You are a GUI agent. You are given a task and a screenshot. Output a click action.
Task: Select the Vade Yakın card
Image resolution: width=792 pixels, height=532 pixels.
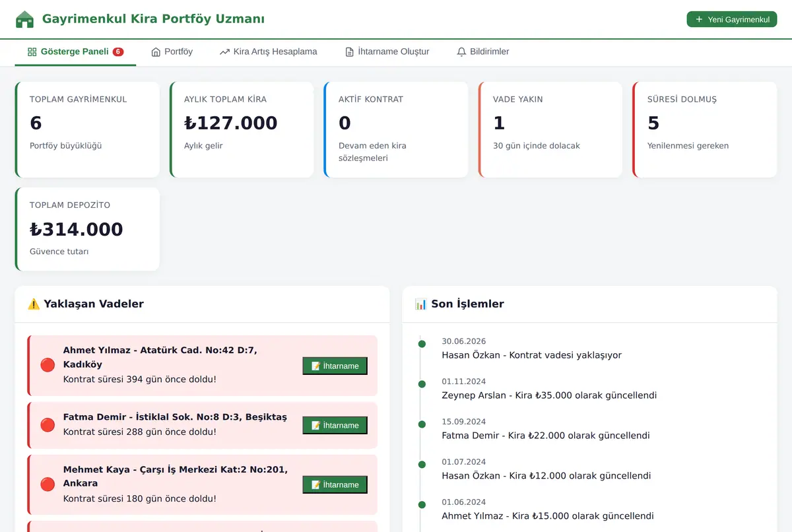550,129
